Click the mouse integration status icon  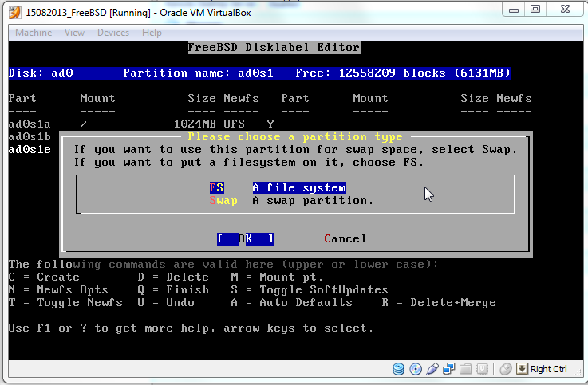505,369
